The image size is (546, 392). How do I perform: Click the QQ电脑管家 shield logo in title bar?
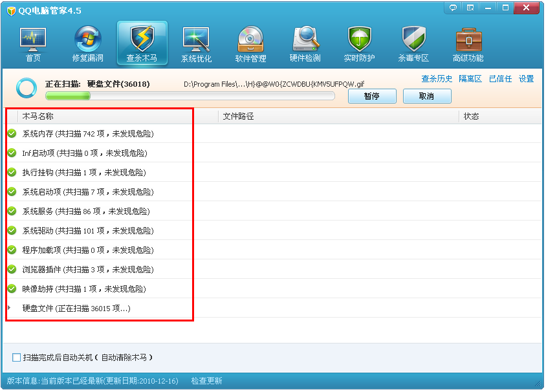tap(11, 11)
